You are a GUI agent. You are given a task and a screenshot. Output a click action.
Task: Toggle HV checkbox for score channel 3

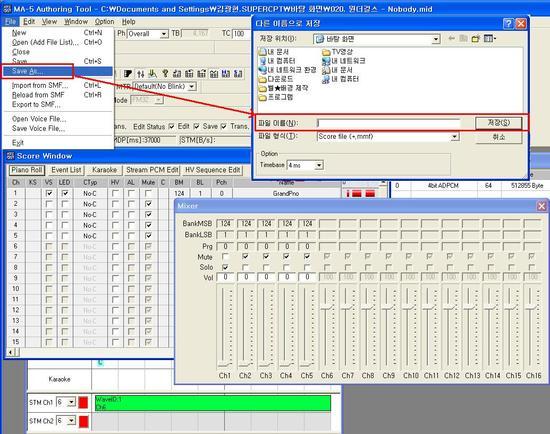(115, 214)
